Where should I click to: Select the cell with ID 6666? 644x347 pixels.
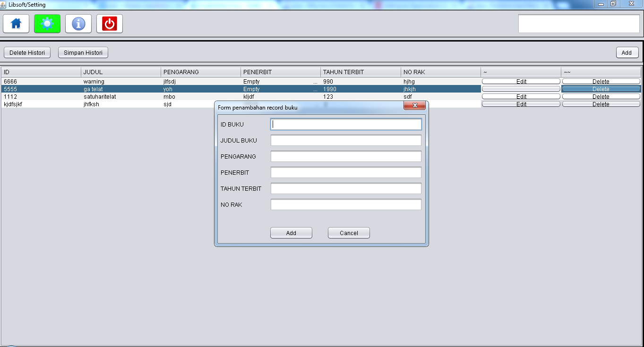pyautogui.click(x=41, y=81)
